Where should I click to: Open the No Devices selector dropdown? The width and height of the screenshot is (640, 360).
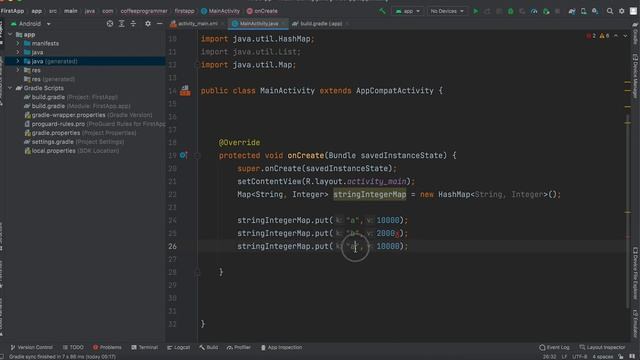click(447, 11)
